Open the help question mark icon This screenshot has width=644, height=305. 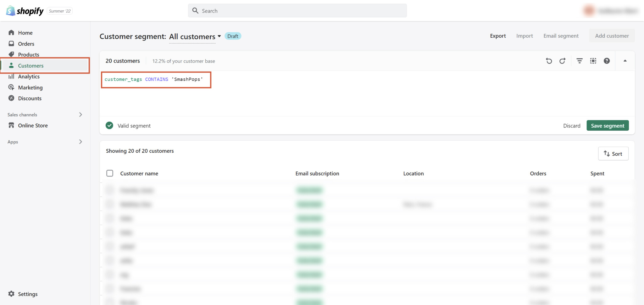click(x=607, y=61)
